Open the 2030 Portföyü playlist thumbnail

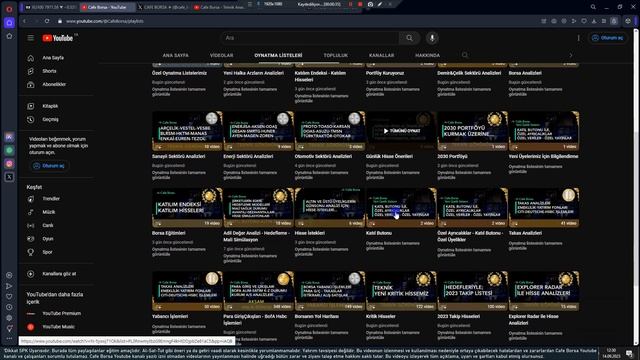[473, 131]
